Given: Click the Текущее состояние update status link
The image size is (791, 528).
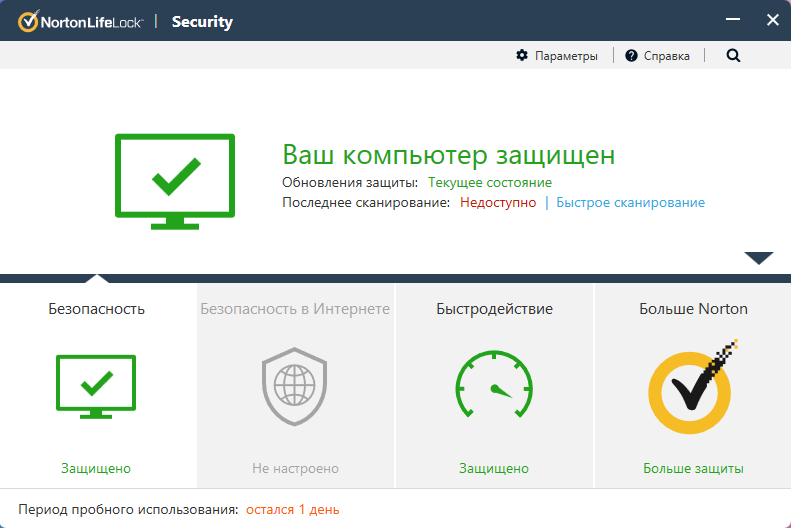Looking at the screenshot, I should (x=490, y=182).
